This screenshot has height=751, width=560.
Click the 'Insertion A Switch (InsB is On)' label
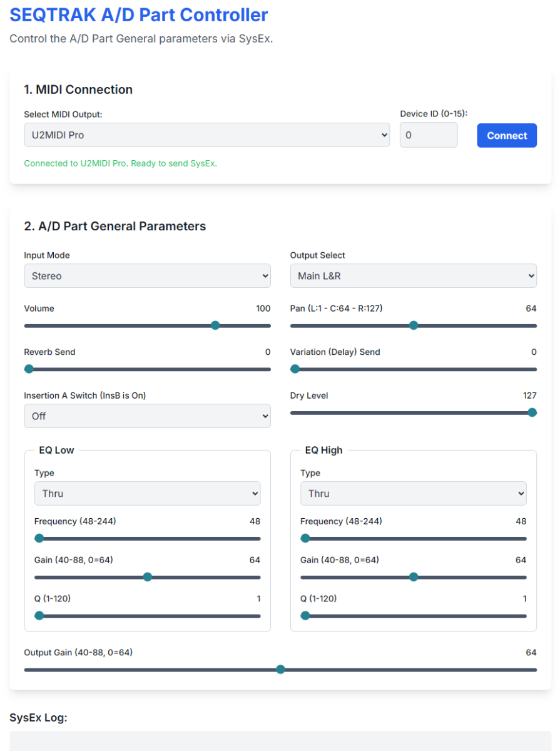[85, 396]
